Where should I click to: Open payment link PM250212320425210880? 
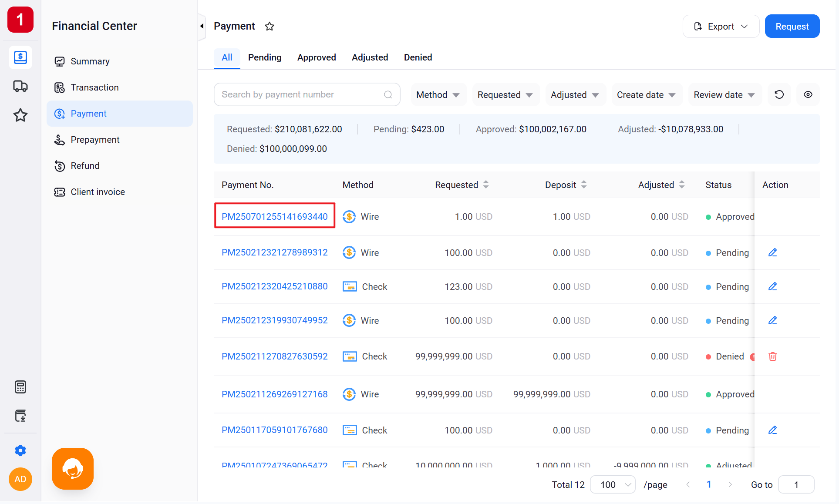(x=275, y=286)
